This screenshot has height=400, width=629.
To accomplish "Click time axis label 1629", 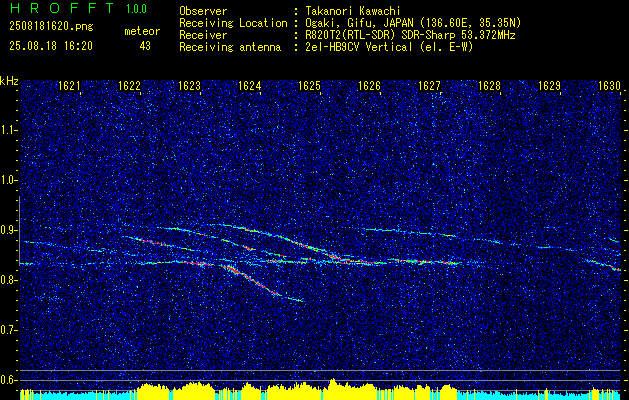I will (x=550, y=86).
